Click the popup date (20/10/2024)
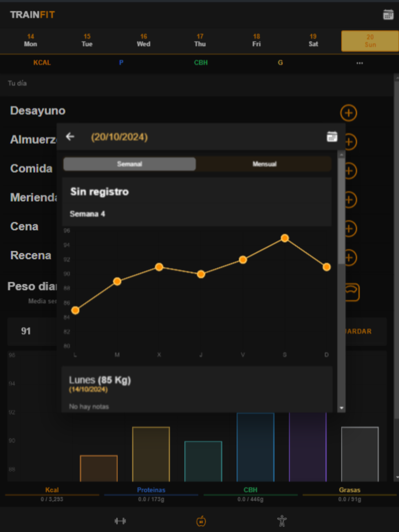This screenshot has width=399, height=532. coord(119,137)
